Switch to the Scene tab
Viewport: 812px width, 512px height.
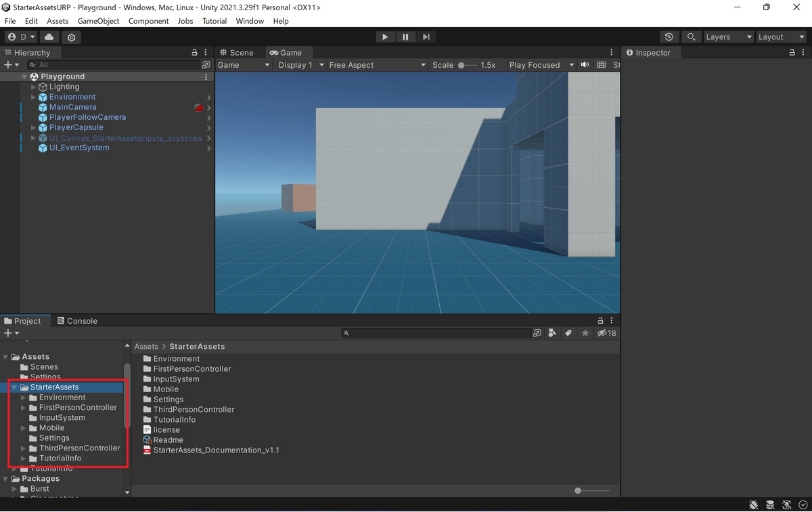[236, 53]
